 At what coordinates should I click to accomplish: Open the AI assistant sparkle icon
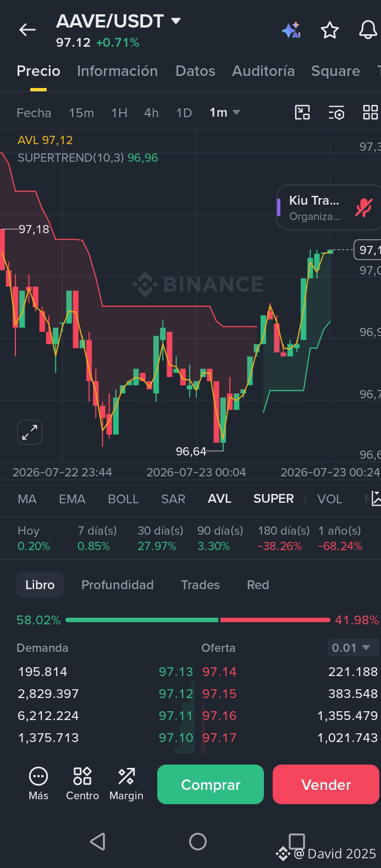(291, 30)
